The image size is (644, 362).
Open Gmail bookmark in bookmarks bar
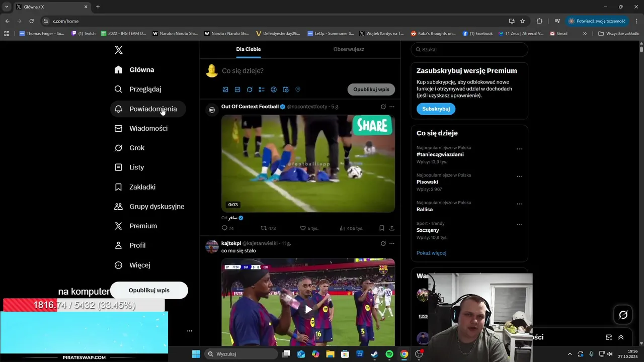(x=558, y=34)
